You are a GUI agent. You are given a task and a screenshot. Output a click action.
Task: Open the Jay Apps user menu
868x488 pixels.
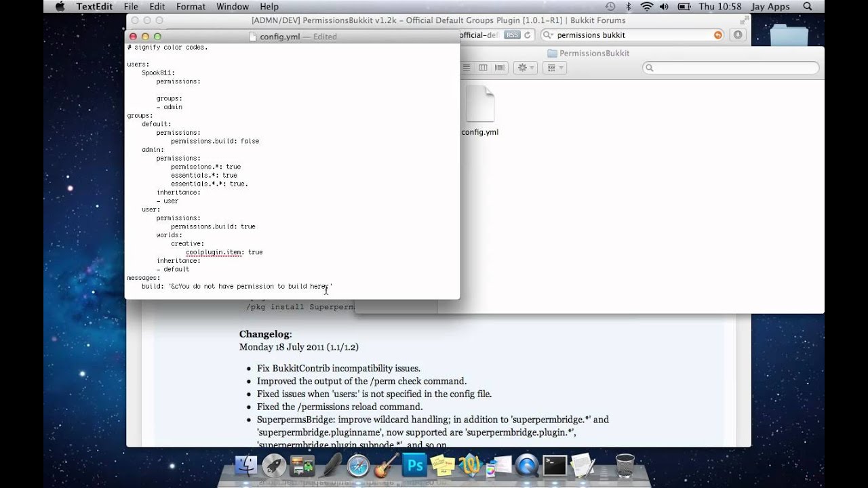[770, 7]
